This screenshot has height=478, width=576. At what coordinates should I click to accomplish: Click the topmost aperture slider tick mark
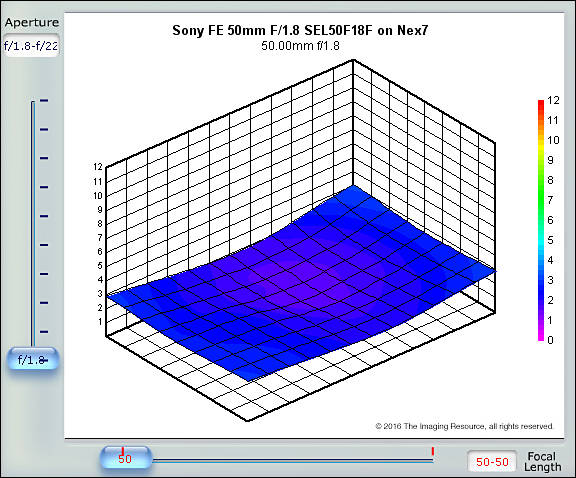[44, 100]
